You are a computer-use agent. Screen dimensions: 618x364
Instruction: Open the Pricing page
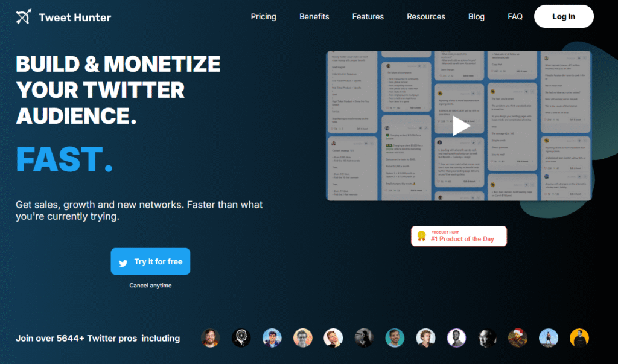point(263,16)
